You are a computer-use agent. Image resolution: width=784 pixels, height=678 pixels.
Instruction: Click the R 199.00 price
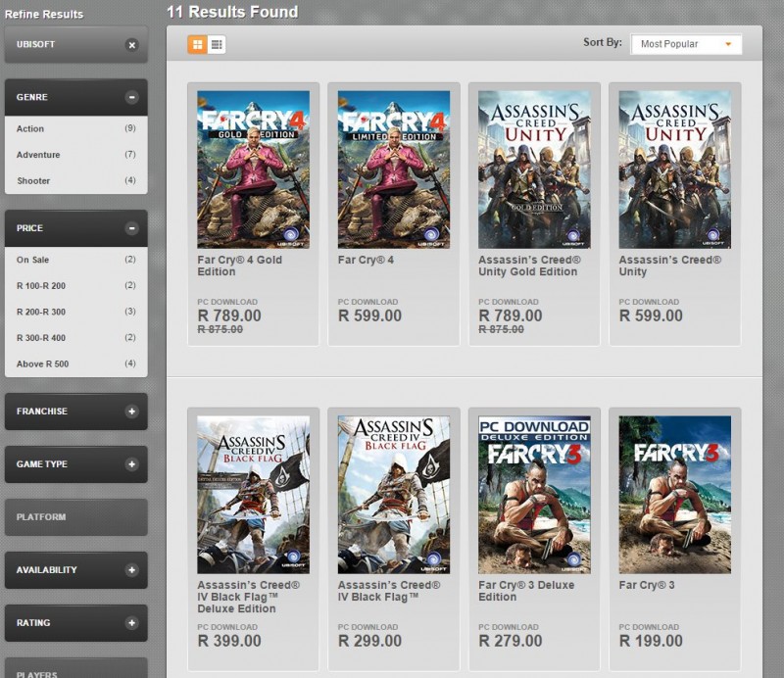tap(651, 641)
